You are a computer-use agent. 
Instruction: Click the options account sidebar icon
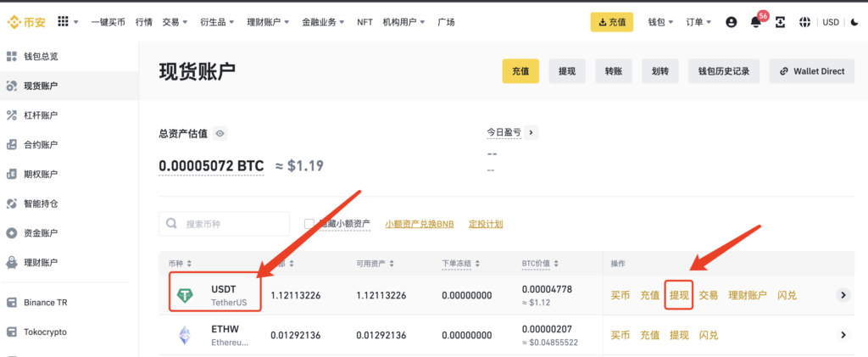click(x=12, y=174)
